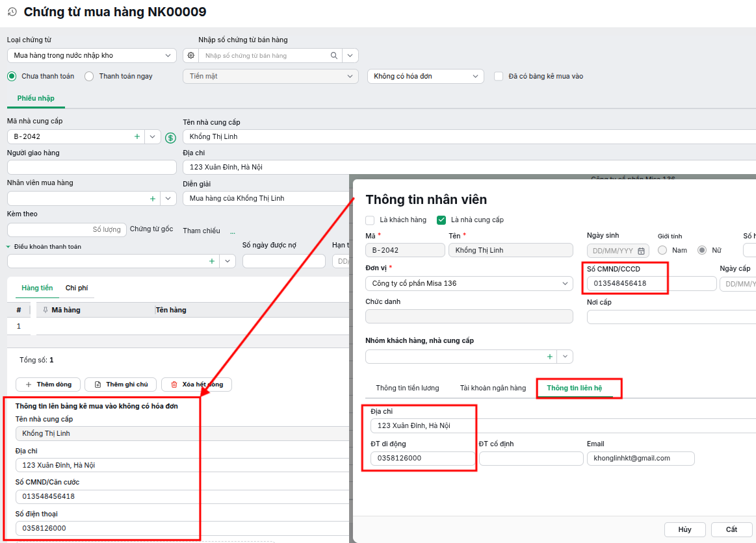This screenshot has width=756, height=543.
Task: Open the Đơn vị Công ty cổ phần Misa 136 dropdown
Action: [469, 283]
